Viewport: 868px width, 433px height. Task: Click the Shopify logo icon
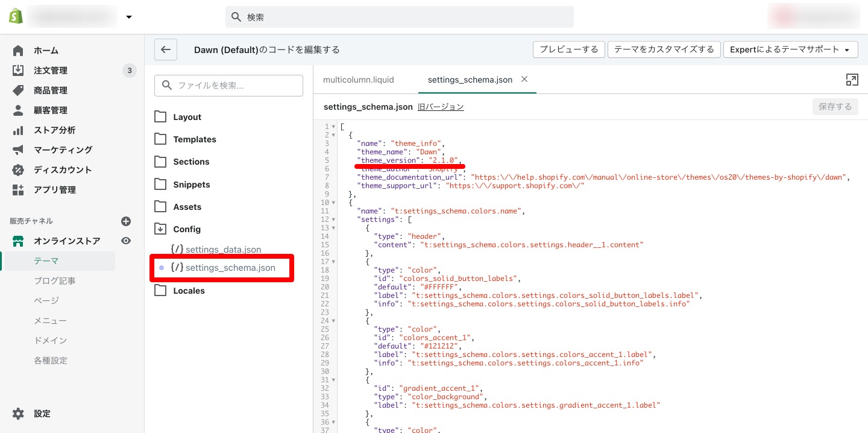coord(16,16)
